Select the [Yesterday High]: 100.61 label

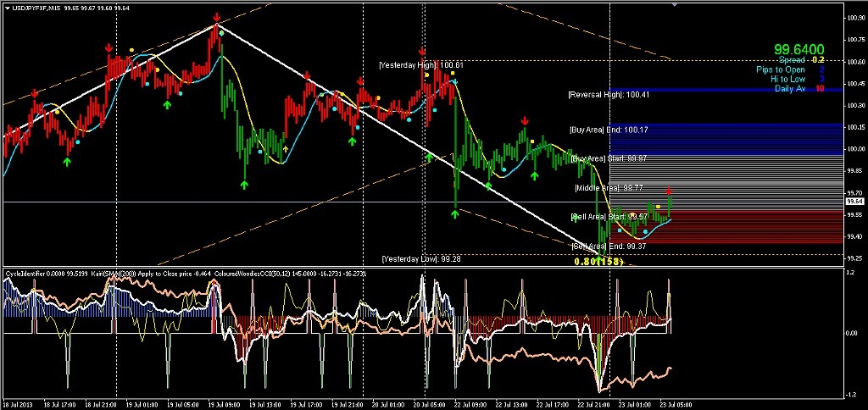[x=421, y=64]
